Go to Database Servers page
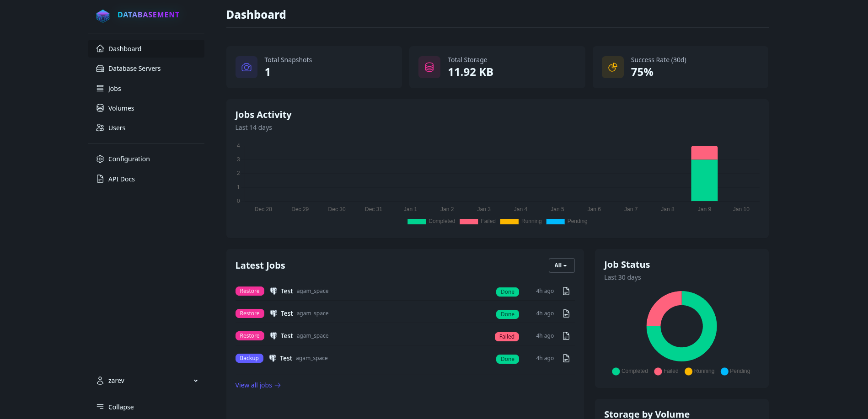 click(x=134, y=69)
